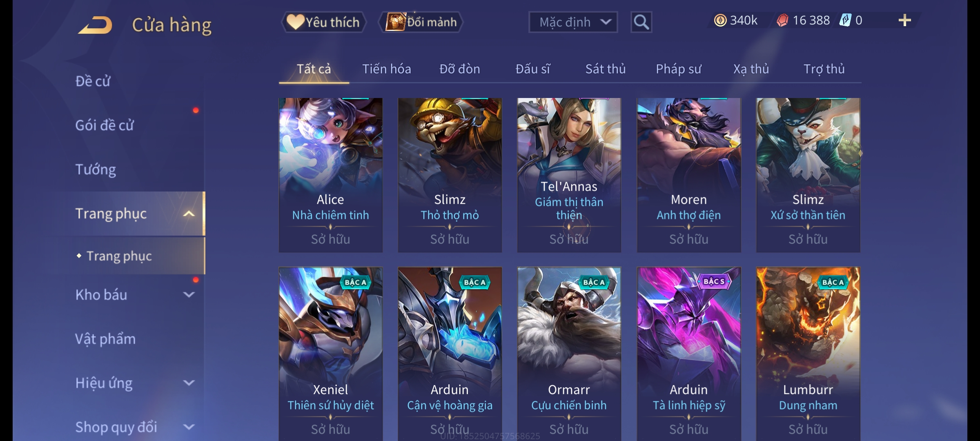
Task: Tap the back arrow icon beside Cửa hàng
Action: [95, 25]
